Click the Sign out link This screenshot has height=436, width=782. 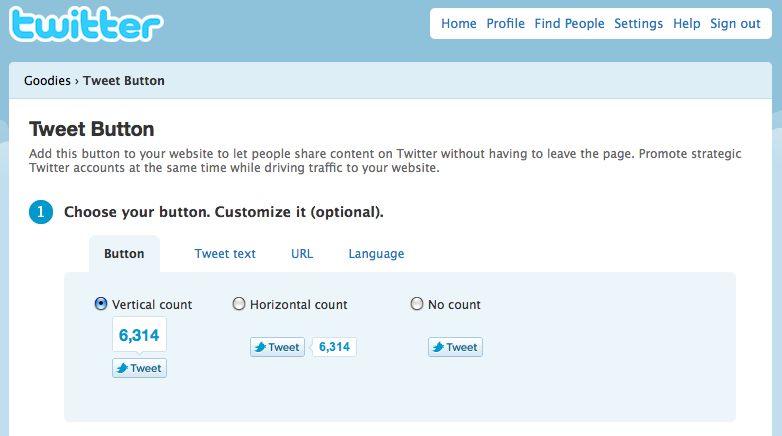[x=735, y=24]
